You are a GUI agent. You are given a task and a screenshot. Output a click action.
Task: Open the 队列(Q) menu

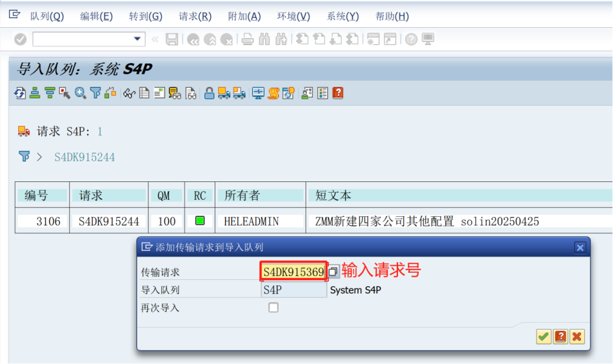click(47, 16)
